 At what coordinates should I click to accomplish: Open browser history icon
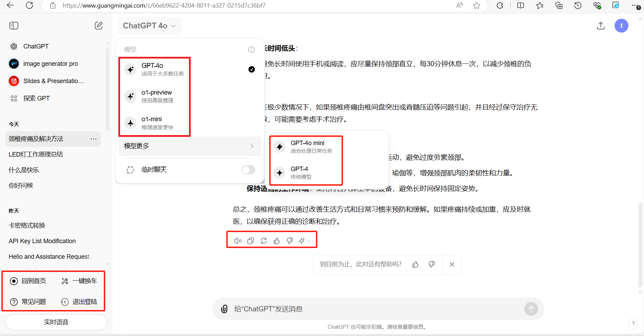tap(578, 5)
